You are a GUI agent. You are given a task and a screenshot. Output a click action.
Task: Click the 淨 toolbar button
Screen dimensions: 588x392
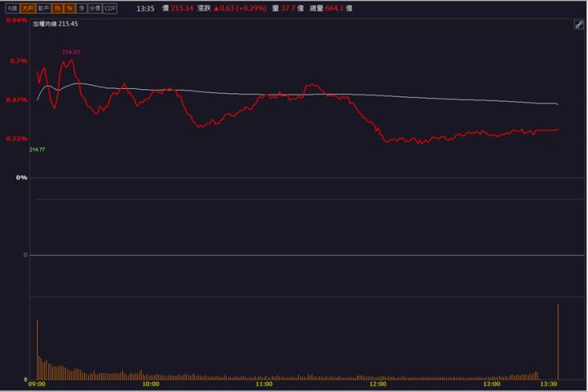81,8
